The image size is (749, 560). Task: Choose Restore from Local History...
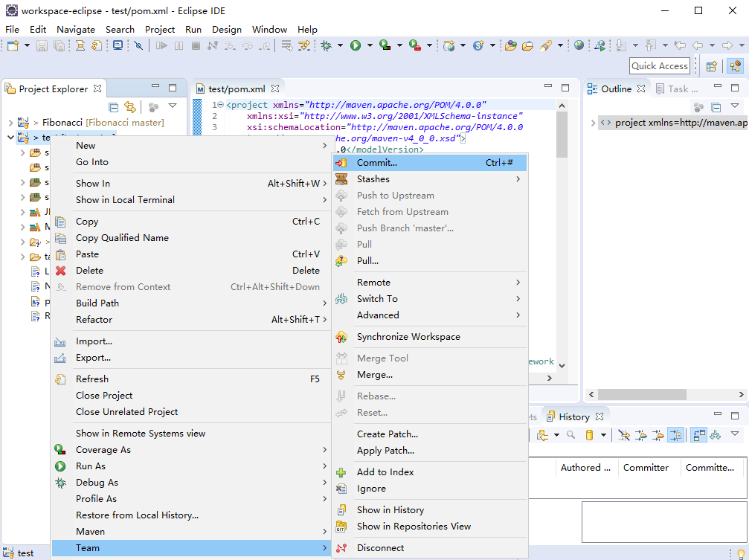pyautogui.click(x=190, y=515)
